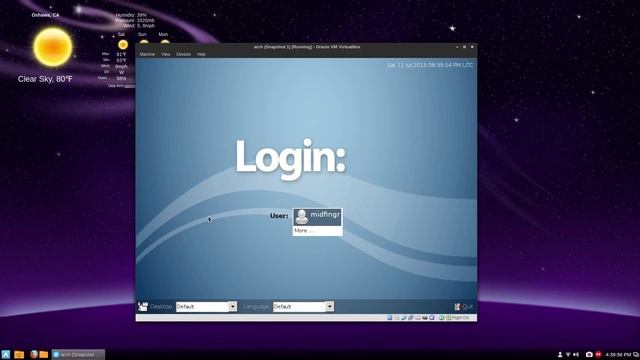Viewport: 640px width, 360px height.
Task: Click the user icon in system tray
Action: click(x=560, y=354)
